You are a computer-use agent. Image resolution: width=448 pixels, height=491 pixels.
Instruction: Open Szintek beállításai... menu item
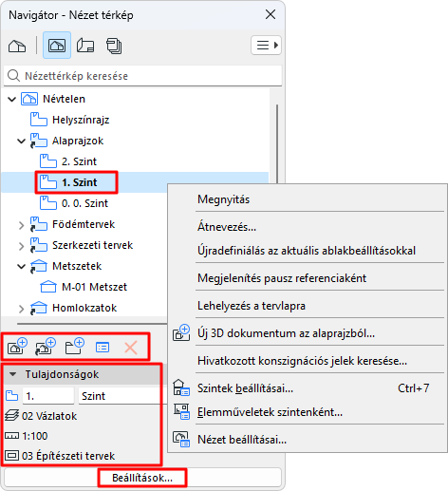click(245, 388)
